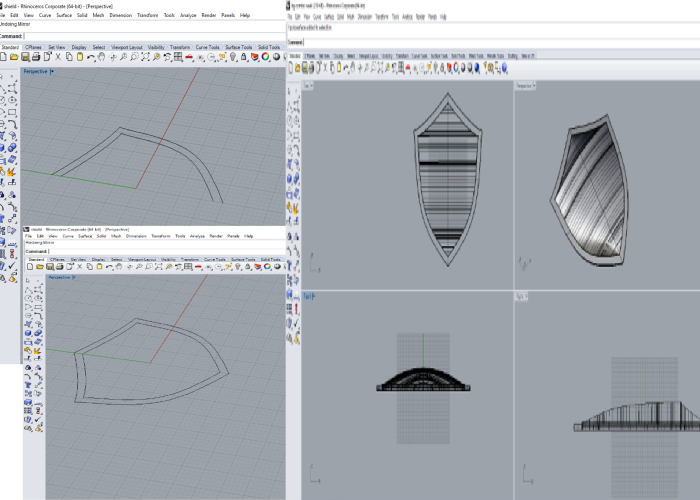This screenshot has width=700, height=500.
Task: Switch to Display tab in bottom-left window
Action: pyautogui.click(x=99, y=259)
